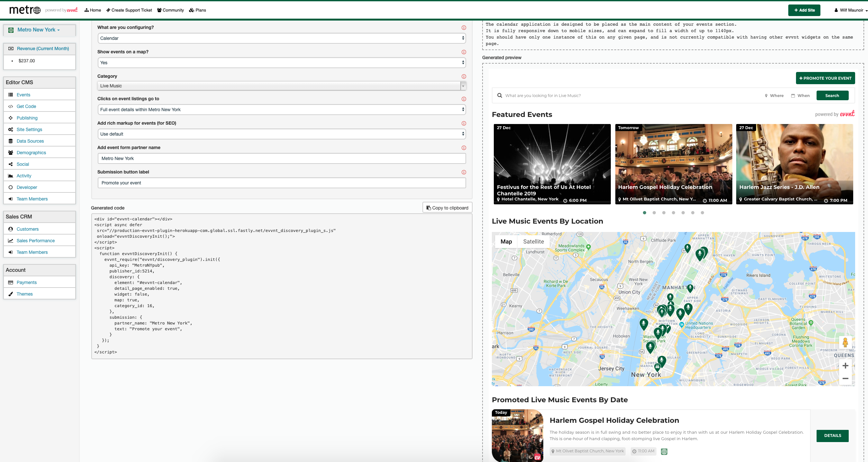Open the When date filter in preview search
This screenshot has height=462, width=868.
[x=800, y=96]
